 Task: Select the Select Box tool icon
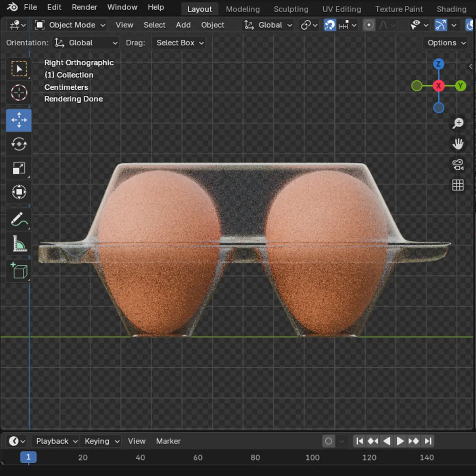19,69
